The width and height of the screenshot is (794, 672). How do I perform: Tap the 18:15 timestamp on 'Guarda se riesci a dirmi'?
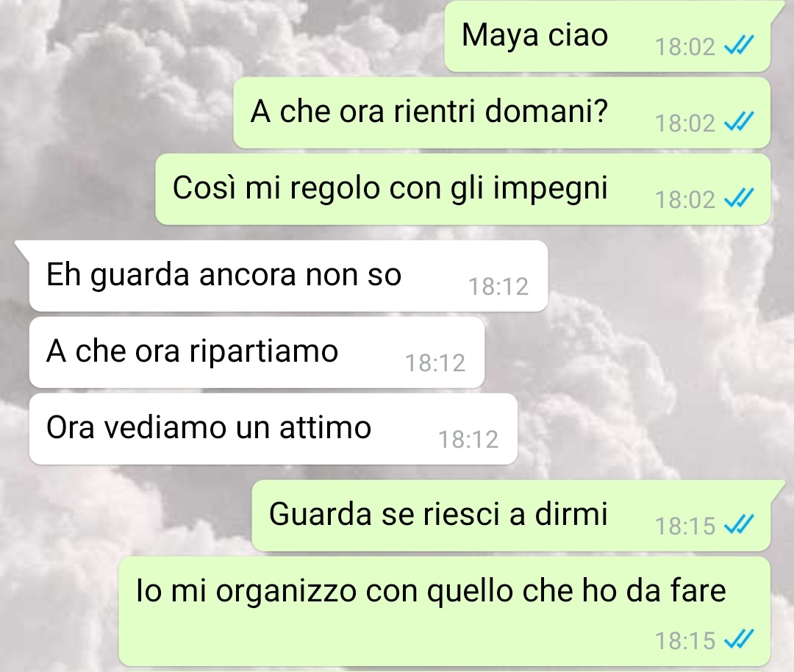685,526
